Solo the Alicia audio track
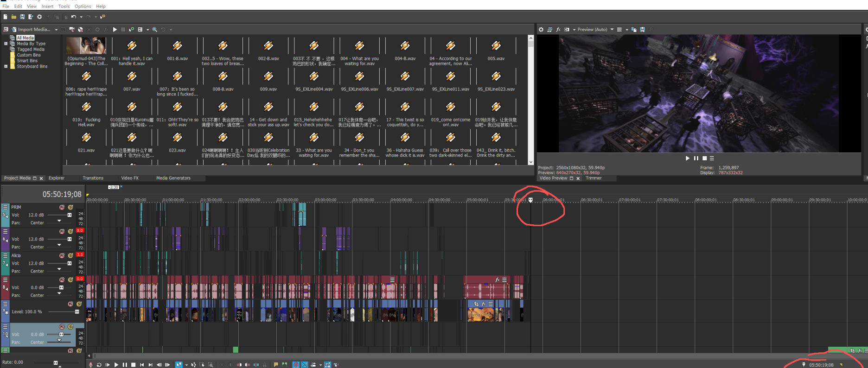 tap(70, 256)
